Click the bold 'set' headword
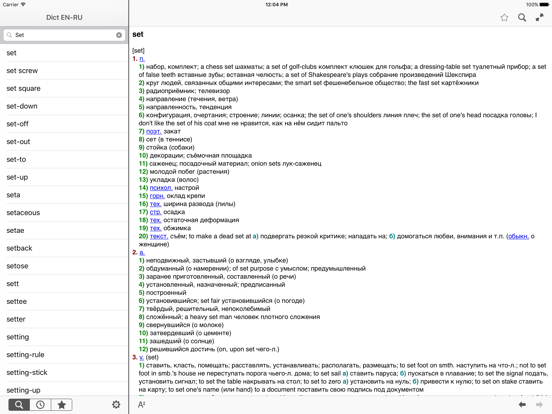552x414 pixels. 138,34
